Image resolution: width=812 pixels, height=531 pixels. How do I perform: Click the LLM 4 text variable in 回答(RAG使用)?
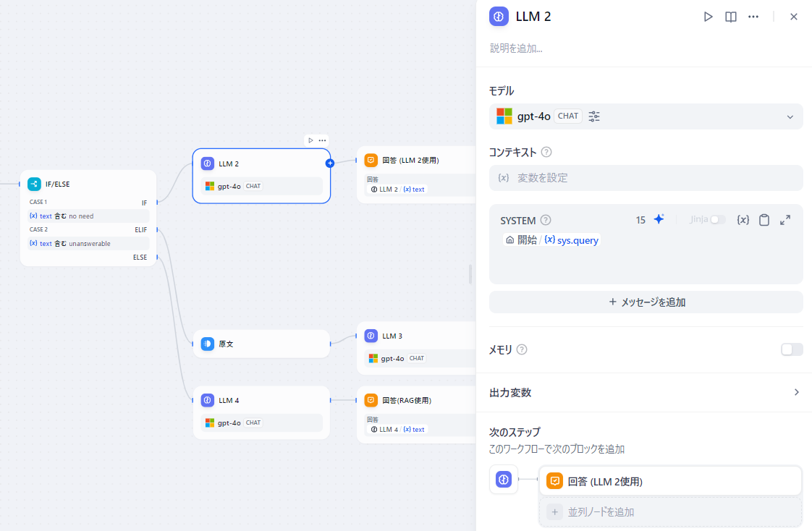(x=397, y=430)
